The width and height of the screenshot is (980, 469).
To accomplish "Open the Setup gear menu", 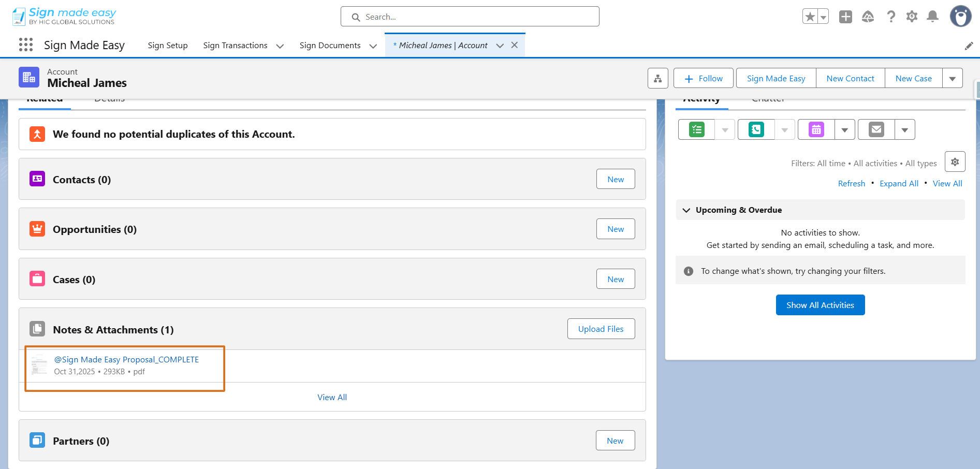I will 912,17.
